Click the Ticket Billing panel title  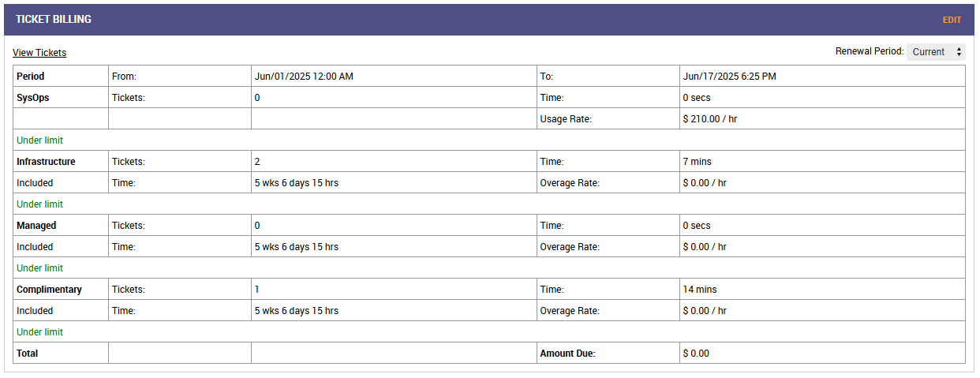(x=54, y=20)
